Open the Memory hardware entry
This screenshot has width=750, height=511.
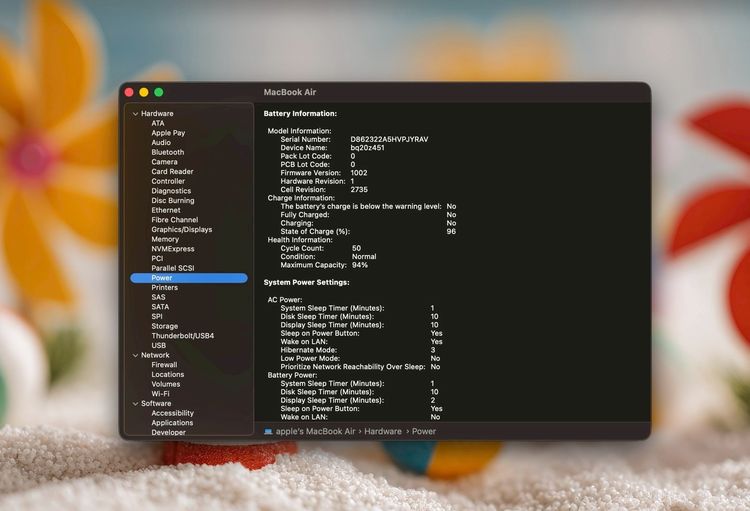[x=165, y=239]
